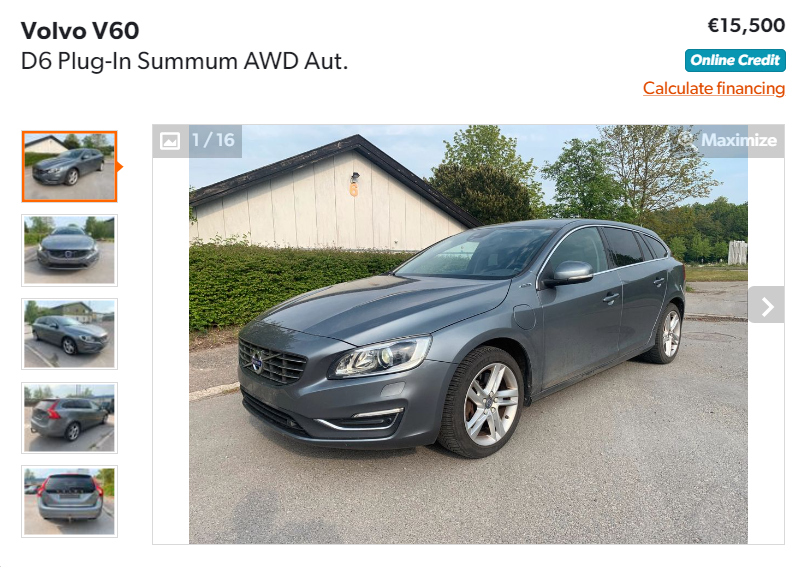Viewport: 805px width, 567px height.
Task: Click the main Volvo V60 photo
Action: (x=468, y=334)
